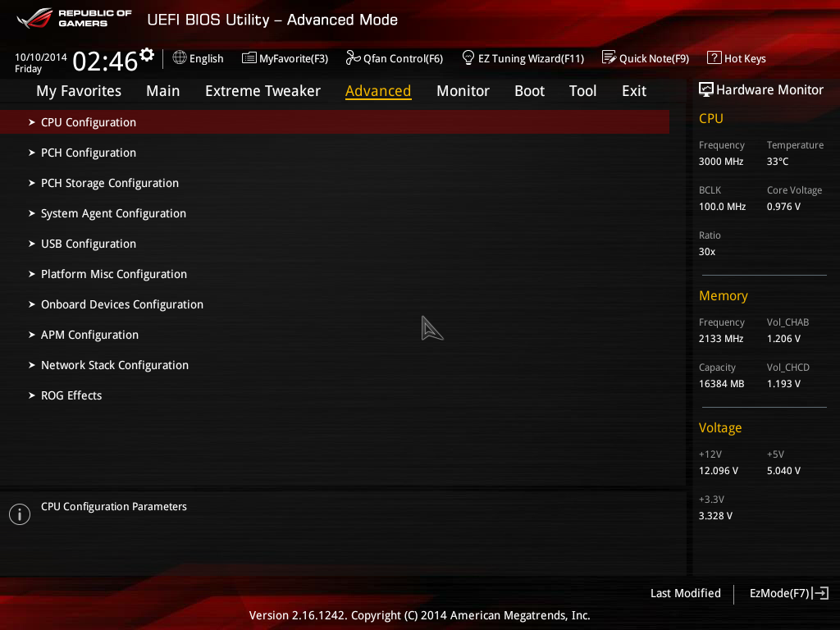The image size is (840, 630).
Task: Expand the arrow beside Platform Misc Configuration
Action: coord(32,274)
